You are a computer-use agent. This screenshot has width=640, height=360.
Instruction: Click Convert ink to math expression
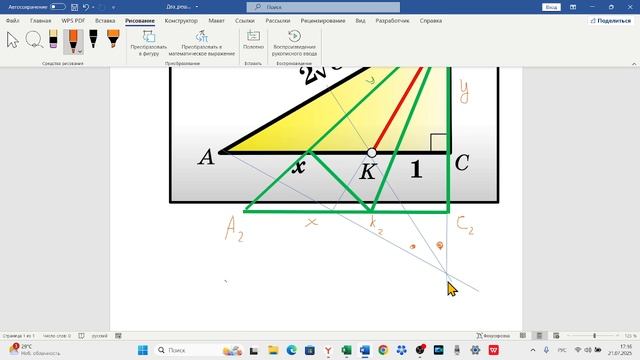(x=202, y=43)
